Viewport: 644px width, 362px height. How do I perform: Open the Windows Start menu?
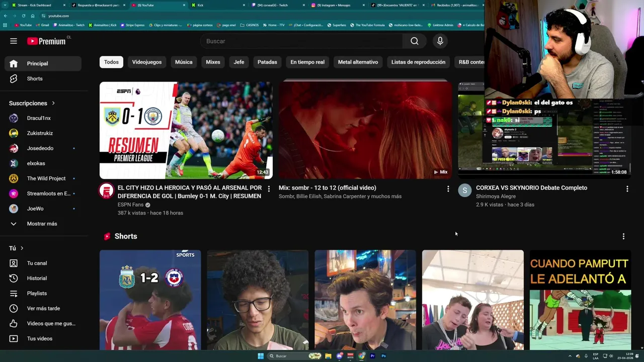tap(261, 356)
